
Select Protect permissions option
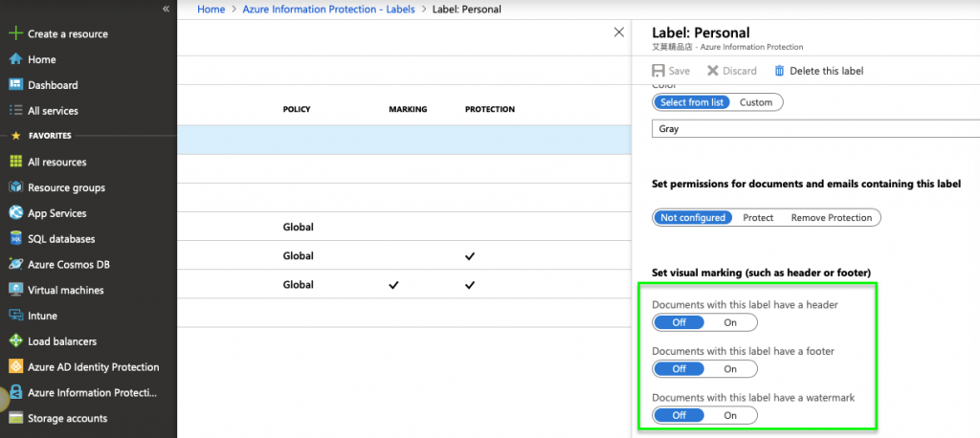758,217
